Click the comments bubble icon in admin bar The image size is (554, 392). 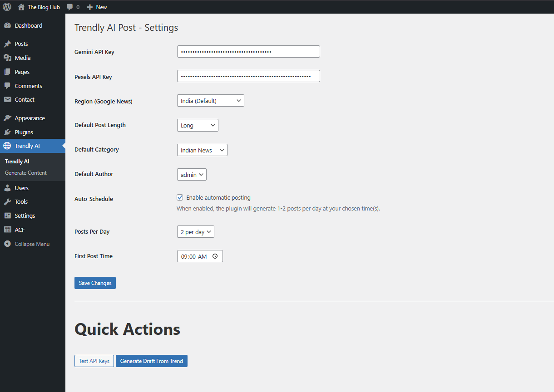(x=70, y=7)
